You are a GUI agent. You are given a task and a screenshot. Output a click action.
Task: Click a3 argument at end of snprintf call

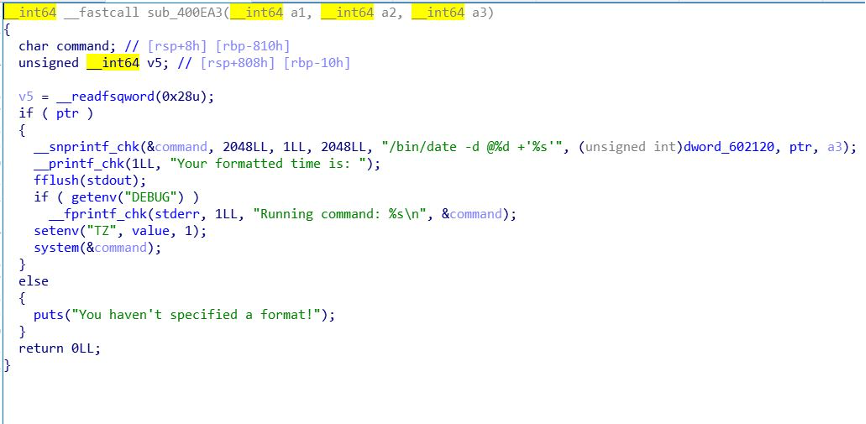tap(835, 147)
